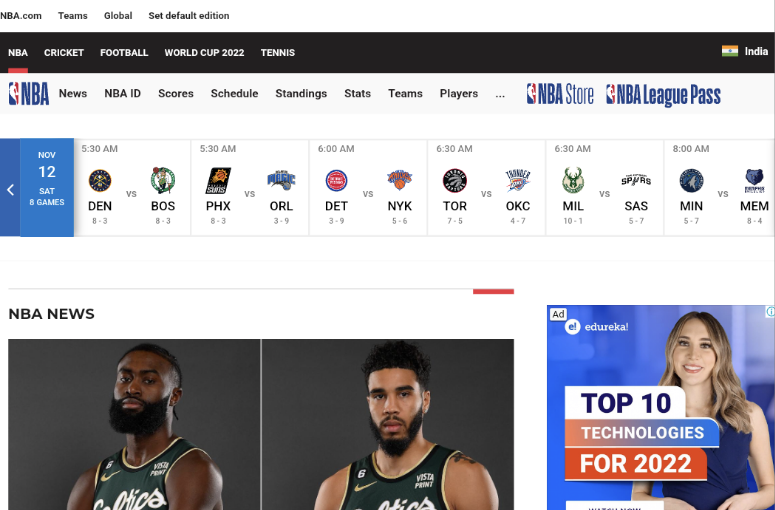Click the Ad label badge
Image resolution: width=775 pixels, height=510 pixels.
[558, 314]
